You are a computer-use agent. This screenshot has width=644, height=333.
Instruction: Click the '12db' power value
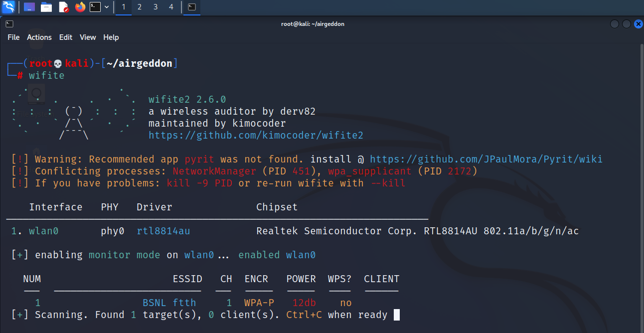(304, 303)
